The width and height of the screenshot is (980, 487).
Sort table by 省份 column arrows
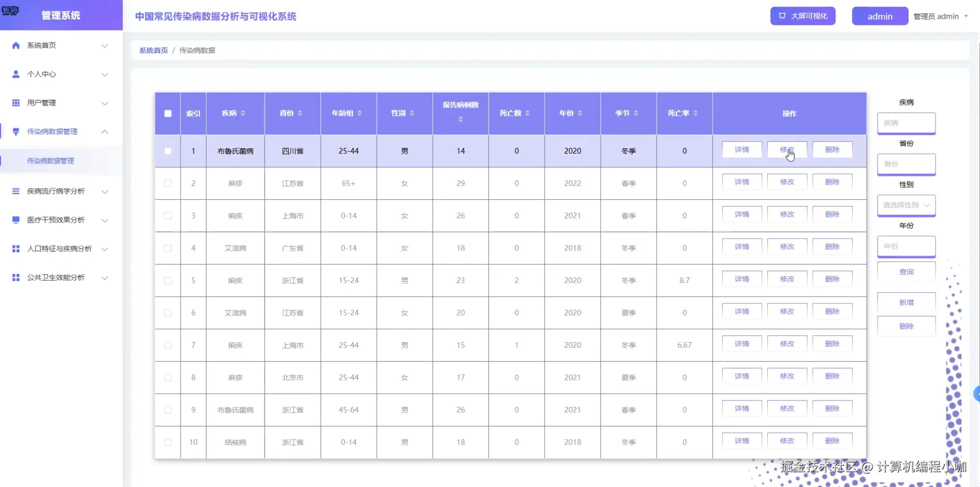tap(300, 113)
